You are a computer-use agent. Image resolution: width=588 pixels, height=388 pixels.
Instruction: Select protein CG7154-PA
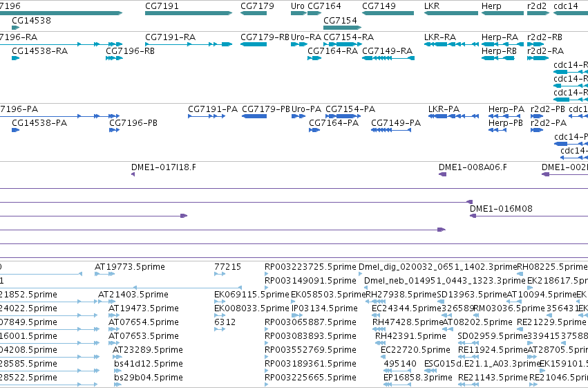343,116
